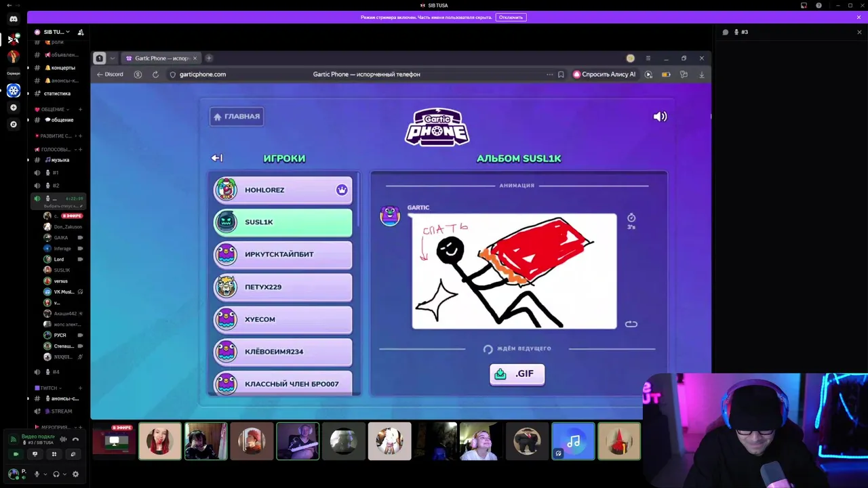
Task: Select player ПЕТУХ229
Action: pyautogui.click(x=283, y=287)
